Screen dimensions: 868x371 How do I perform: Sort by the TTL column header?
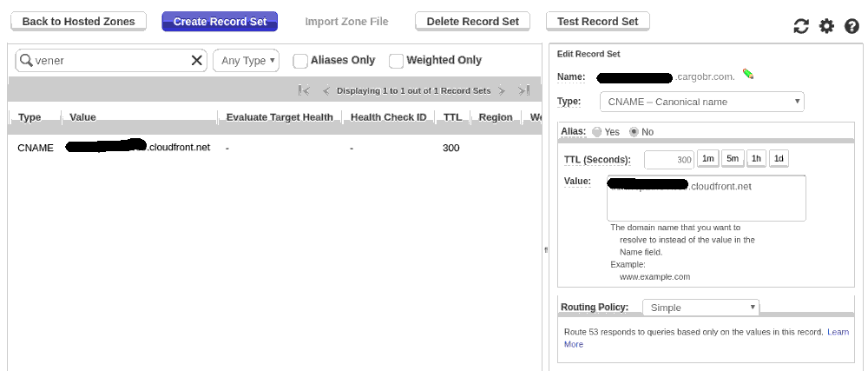451,117
